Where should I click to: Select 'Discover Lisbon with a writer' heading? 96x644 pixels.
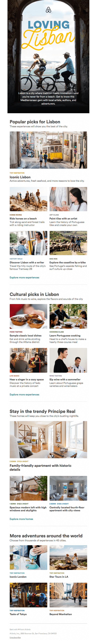coord(27,263)
